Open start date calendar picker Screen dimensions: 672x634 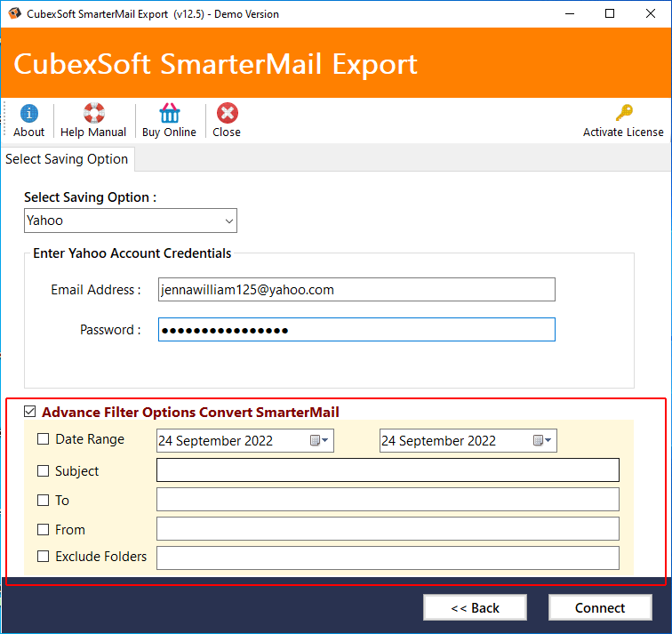(319, 440)
